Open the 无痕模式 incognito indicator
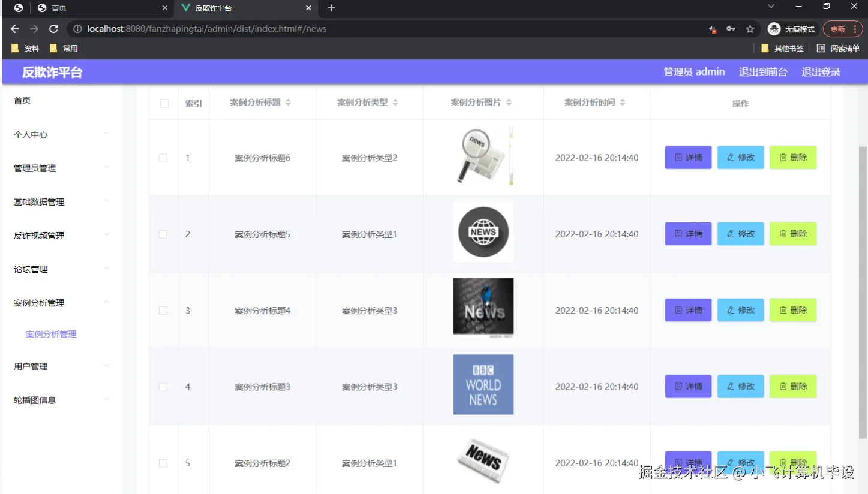The height and width of the screenshot is (494, 868). [792, 29]
